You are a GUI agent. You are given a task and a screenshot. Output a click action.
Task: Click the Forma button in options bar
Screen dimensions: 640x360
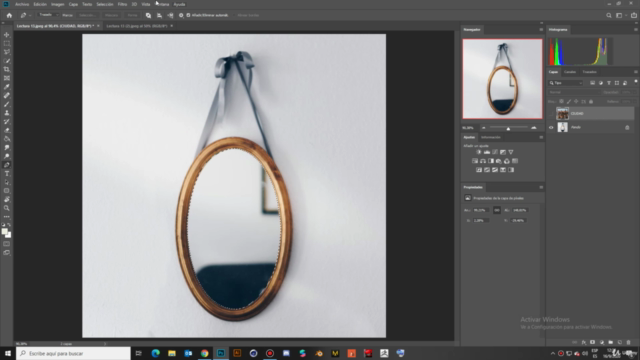(132, 15)
